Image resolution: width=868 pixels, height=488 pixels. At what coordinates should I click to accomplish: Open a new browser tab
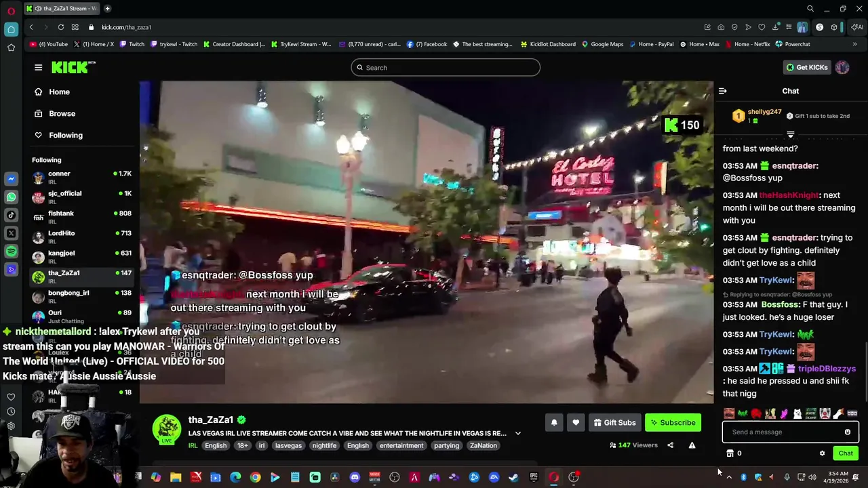click(107, 9)
